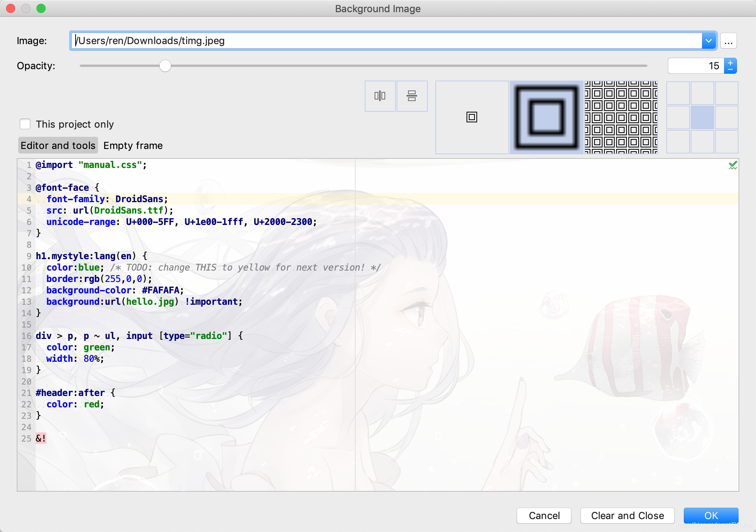Open file browser with ellipsis button
The image size is (756, 532).
pyautogui.click(x=728, y=41)
